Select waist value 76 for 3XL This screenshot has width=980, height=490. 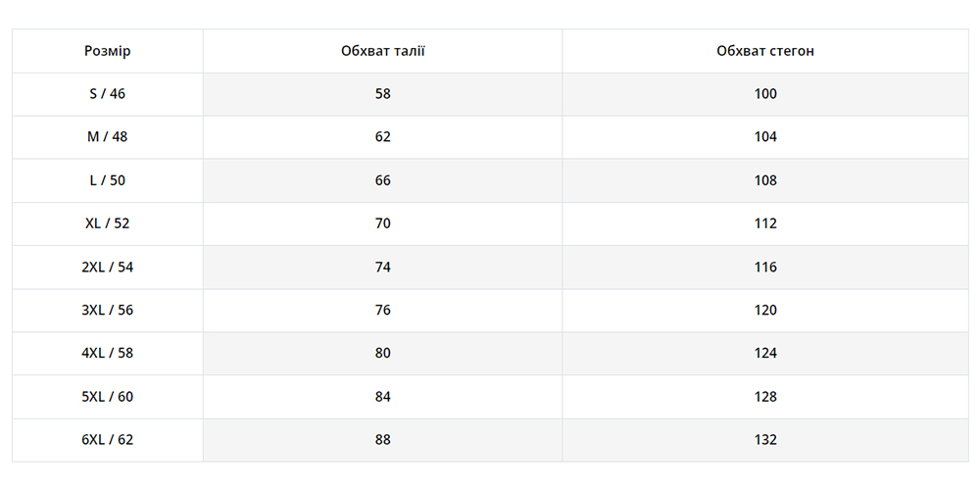(x=382, y=310)
